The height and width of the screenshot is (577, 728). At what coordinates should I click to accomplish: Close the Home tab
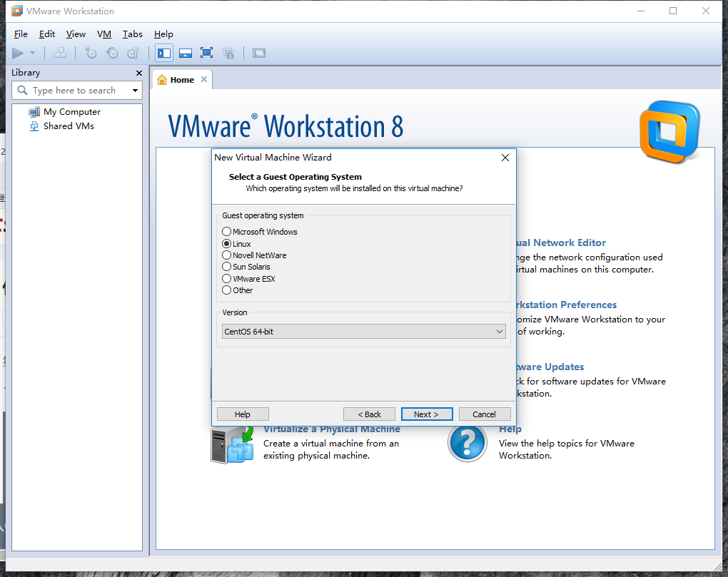click(204, 79)
